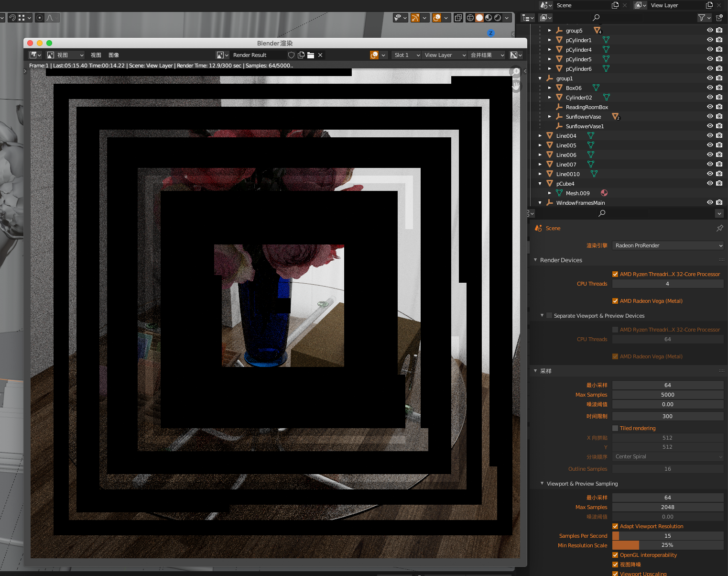This screenshot has width=728, height=576.
Task: Select the Rendered viewport shading mode
Action: point(497,17)
